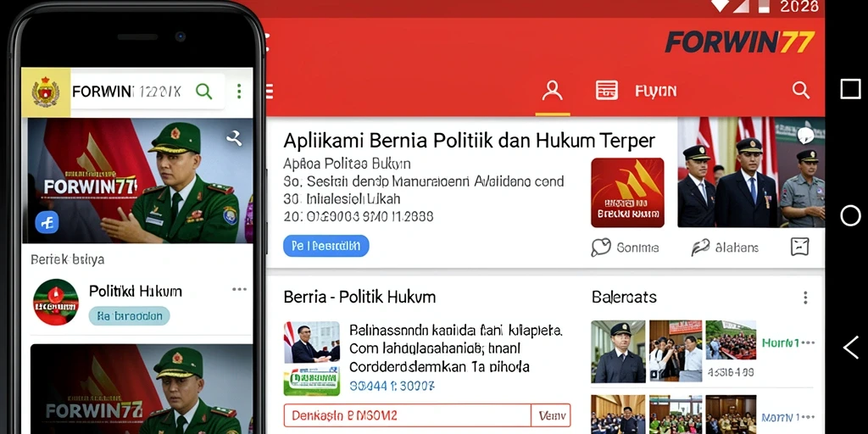Viewport: 868px width, 434px height.
Task: Tap the top FORWIN77 officer banner on phone
Action: pos(137,181)
